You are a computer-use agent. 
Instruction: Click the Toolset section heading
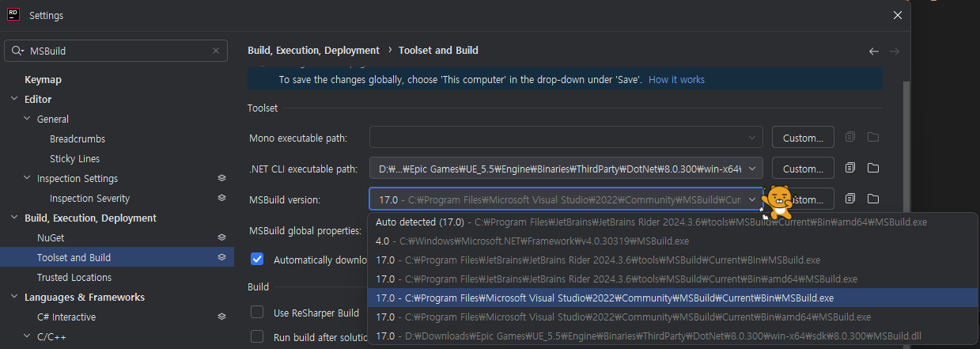[x=263, y=108]
